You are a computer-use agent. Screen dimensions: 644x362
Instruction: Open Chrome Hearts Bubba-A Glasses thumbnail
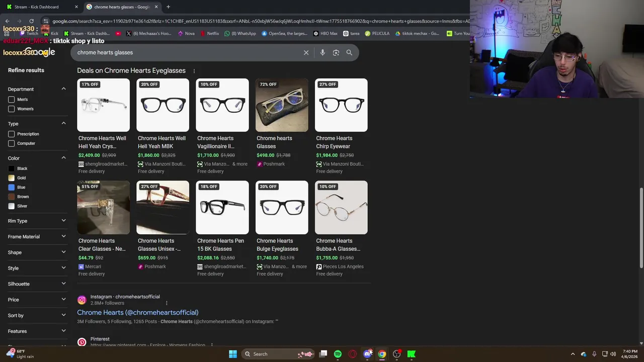[x=341, y=208]
